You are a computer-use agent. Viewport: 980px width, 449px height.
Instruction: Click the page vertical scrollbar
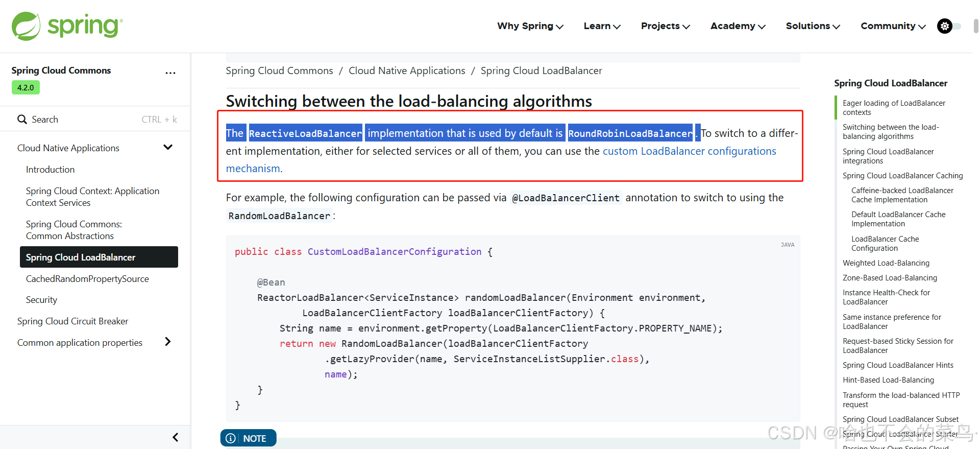point(976,26)
